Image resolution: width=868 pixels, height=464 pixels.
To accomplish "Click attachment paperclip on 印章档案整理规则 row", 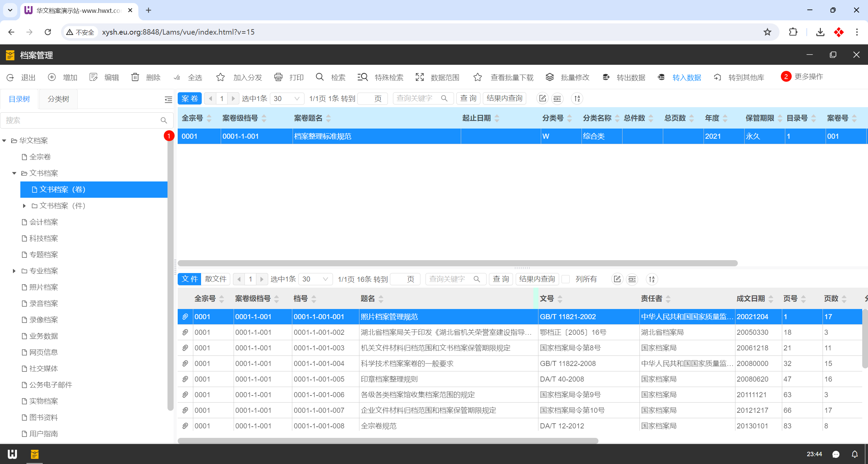I will point(185,379).
